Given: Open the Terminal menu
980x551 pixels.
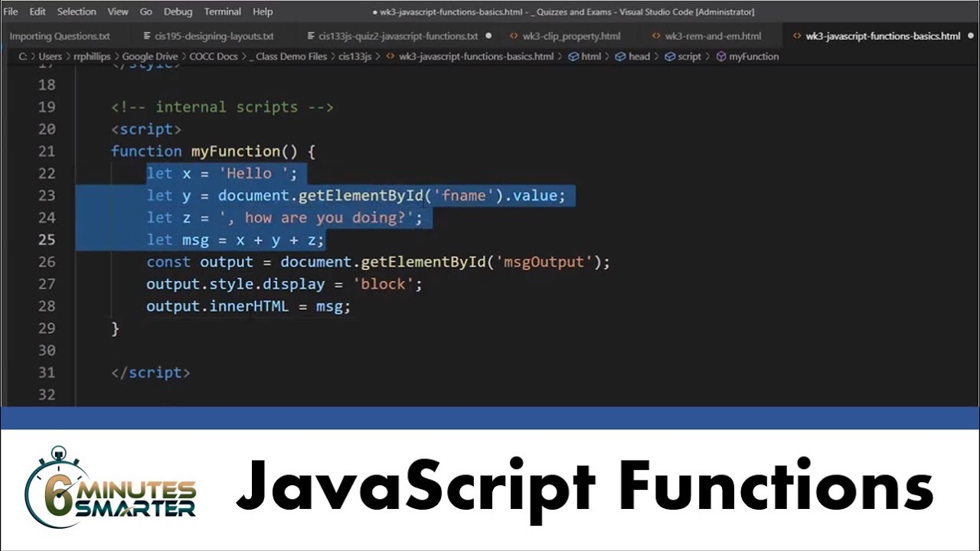Looking at the screenshot, I should point(223,11).
